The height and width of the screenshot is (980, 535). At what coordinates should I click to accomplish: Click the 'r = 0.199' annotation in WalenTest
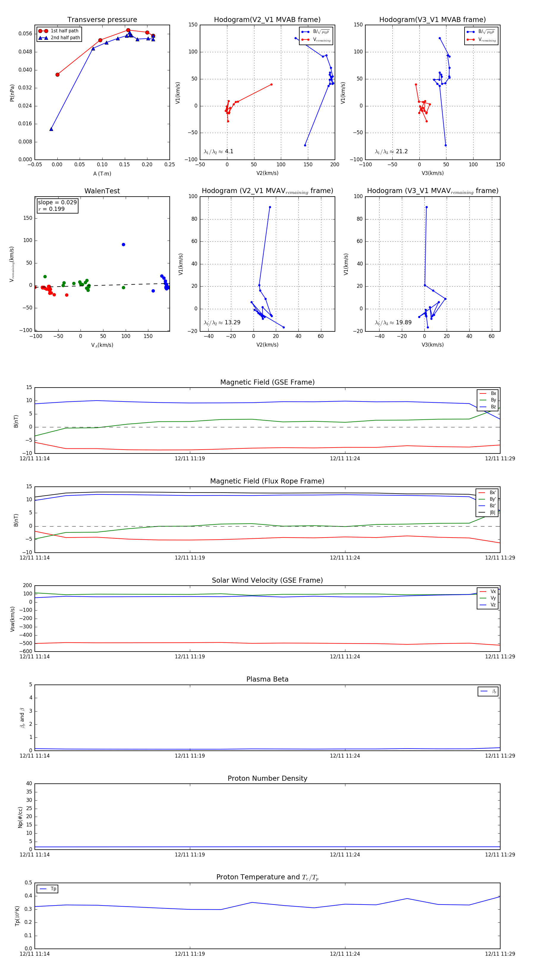(x=51, y=209)
